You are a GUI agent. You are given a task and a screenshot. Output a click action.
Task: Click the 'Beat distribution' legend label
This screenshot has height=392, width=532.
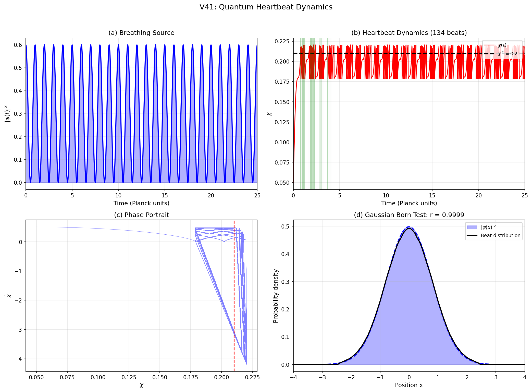tap(500, 236)
